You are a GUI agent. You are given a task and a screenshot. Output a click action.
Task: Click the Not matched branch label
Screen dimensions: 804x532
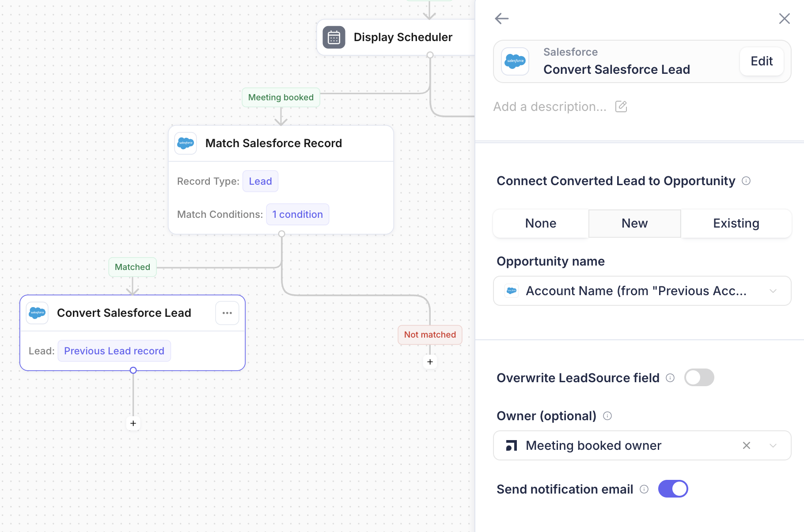430,334
